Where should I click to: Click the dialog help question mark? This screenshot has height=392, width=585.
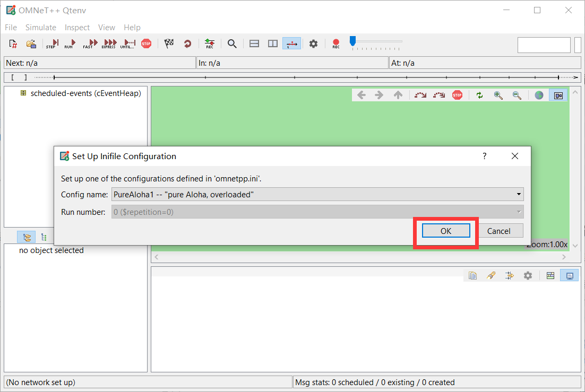point(484,156)
